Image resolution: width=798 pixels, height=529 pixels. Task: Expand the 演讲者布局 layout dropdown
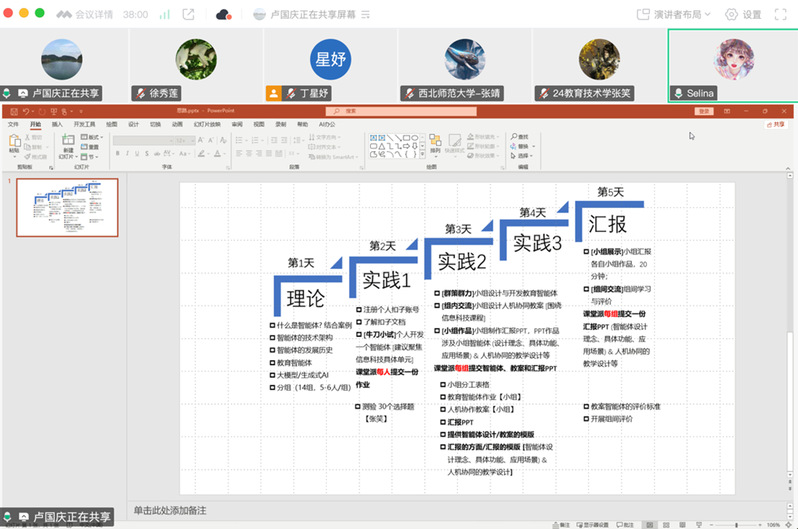pos(675,15)
